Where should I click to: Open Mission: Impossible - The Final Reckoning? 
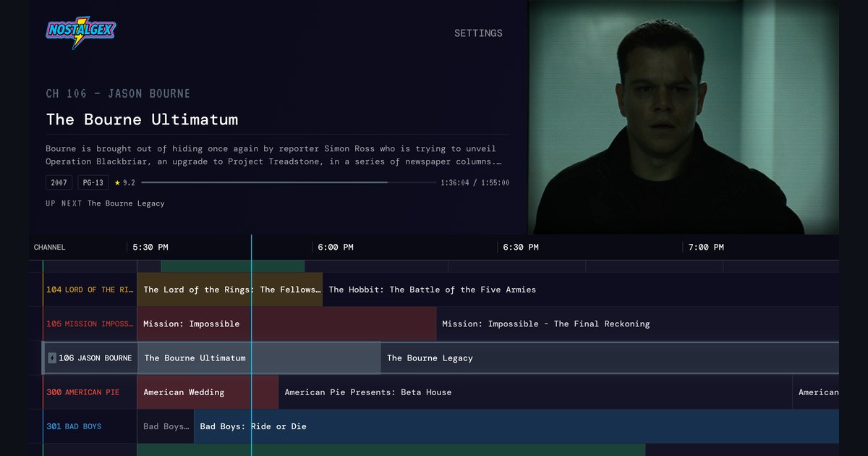click(638, 324)
